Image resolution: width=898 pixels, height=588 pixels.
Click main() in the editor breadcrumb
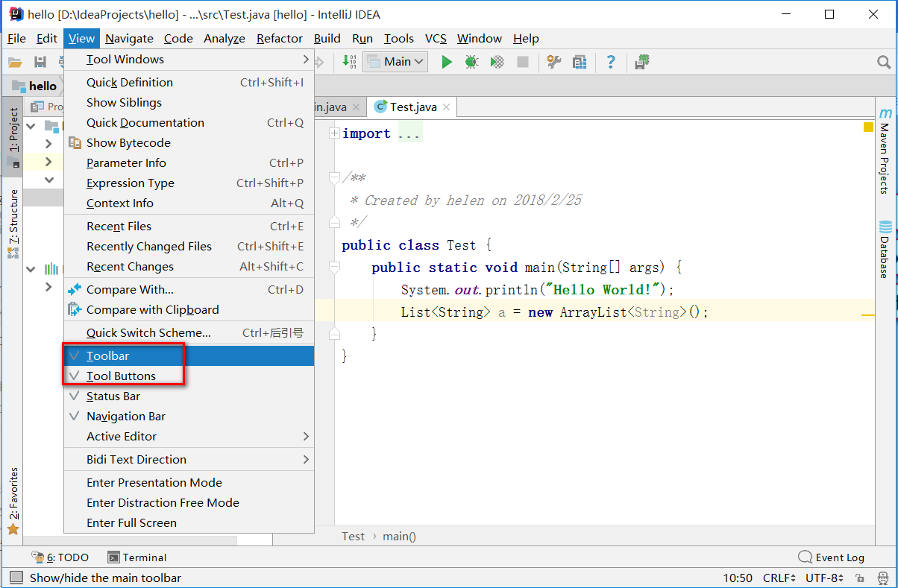coord(399,536)
